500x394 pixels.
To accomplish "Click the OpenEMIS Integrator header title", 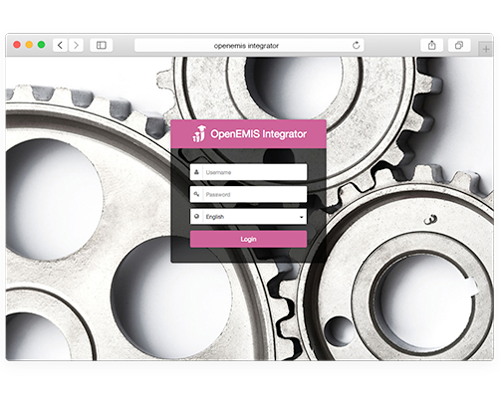I will point(258,134).
